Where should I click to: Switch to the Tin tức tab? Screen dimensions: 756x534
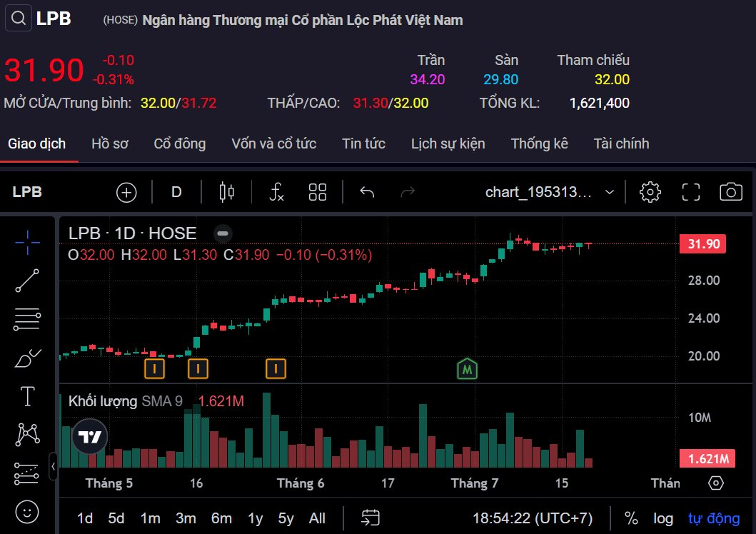click(x=363, y=143)
